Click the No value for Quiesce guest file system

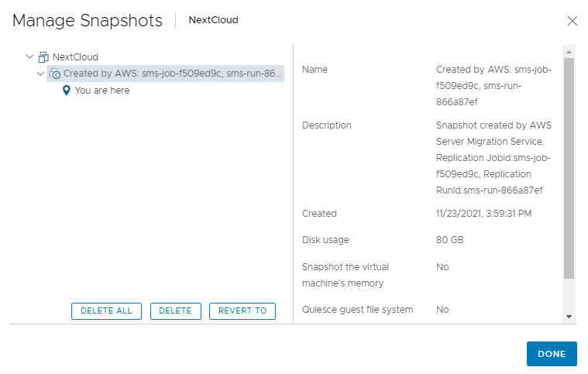[442, 310]
